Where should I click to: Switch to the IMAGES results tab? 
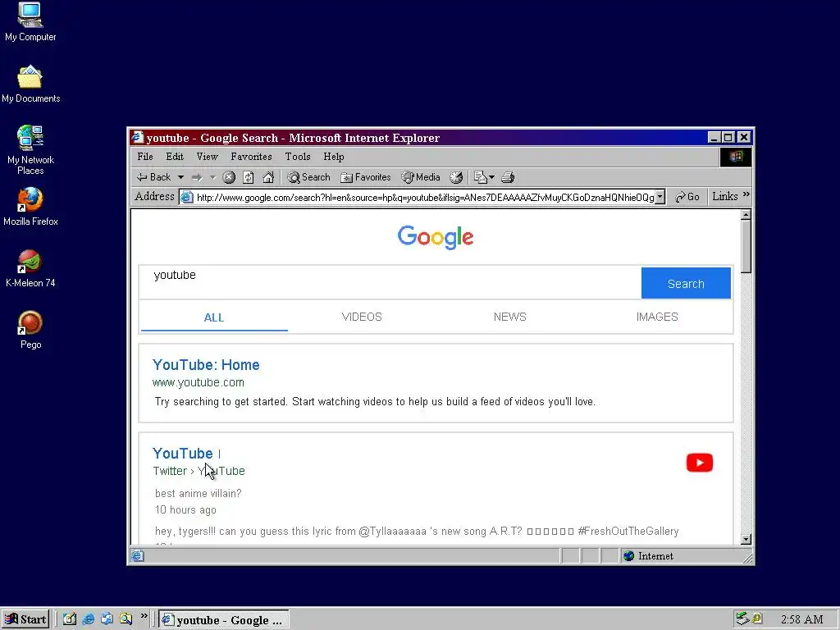657,317
